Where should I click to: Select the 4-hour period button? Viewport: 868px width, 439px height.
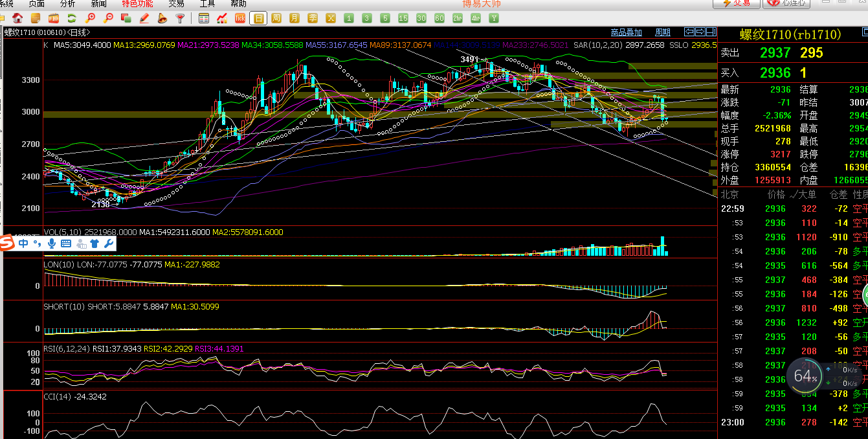(476, 18)
